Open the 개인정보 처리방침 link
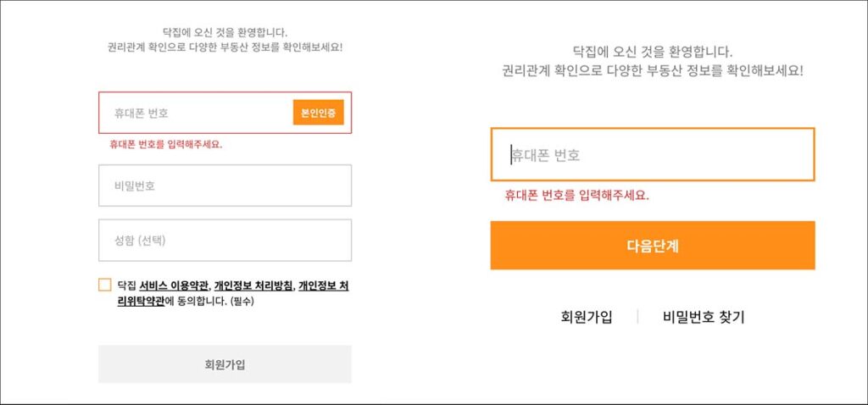 tap(253, 286)
